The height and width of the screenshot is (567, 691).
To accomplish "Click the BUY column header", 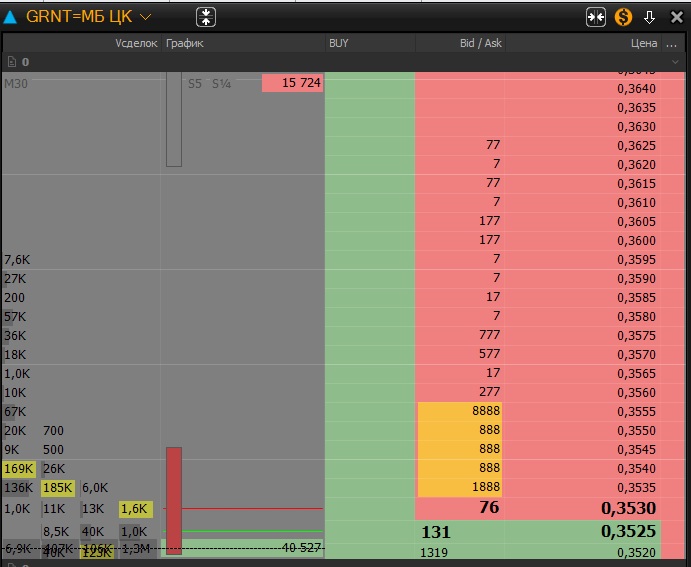I will [338, 43].
